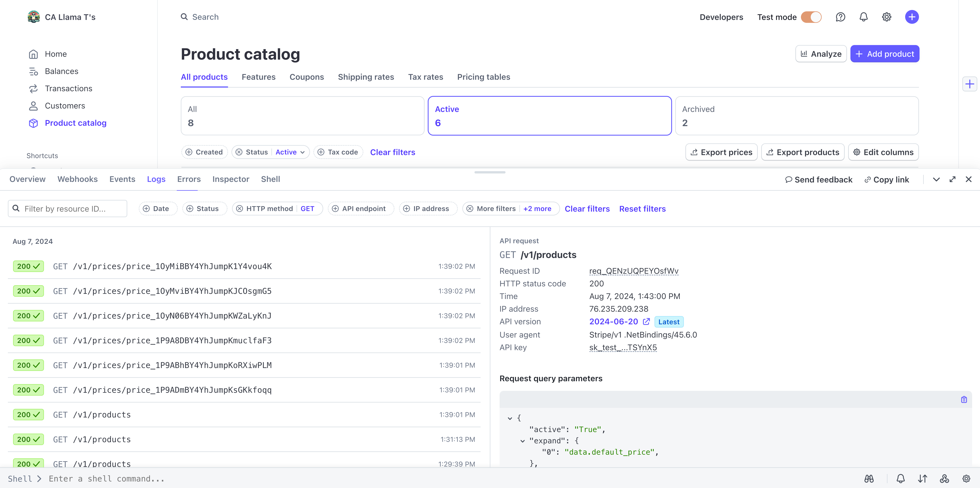
Task: Open the Inspector tab
Action: click(231, 179)
